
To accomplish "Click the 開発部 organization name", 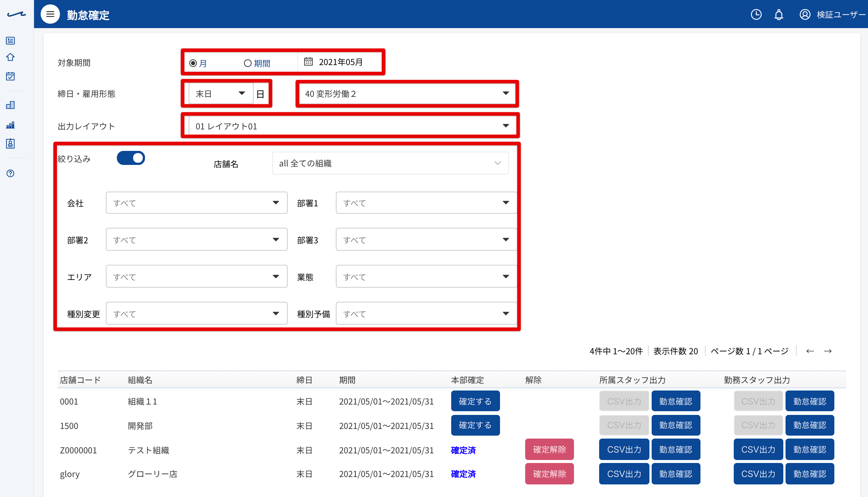I will click(140, 426).
